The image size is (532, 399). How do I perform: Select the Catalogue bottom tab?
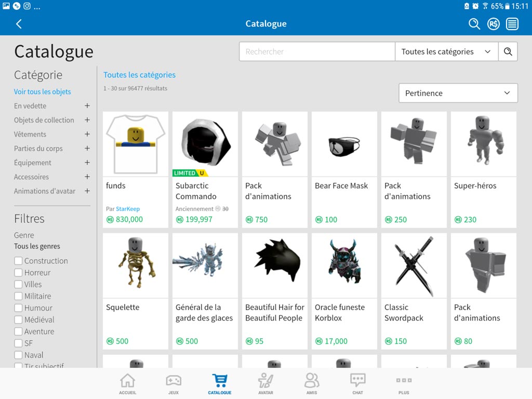pyautogui.click(x=220, y=384)
